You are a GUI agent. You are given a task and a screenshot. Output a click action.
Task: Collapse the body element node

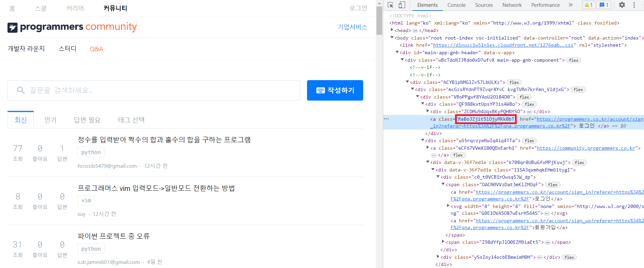(x=392, y=38)
